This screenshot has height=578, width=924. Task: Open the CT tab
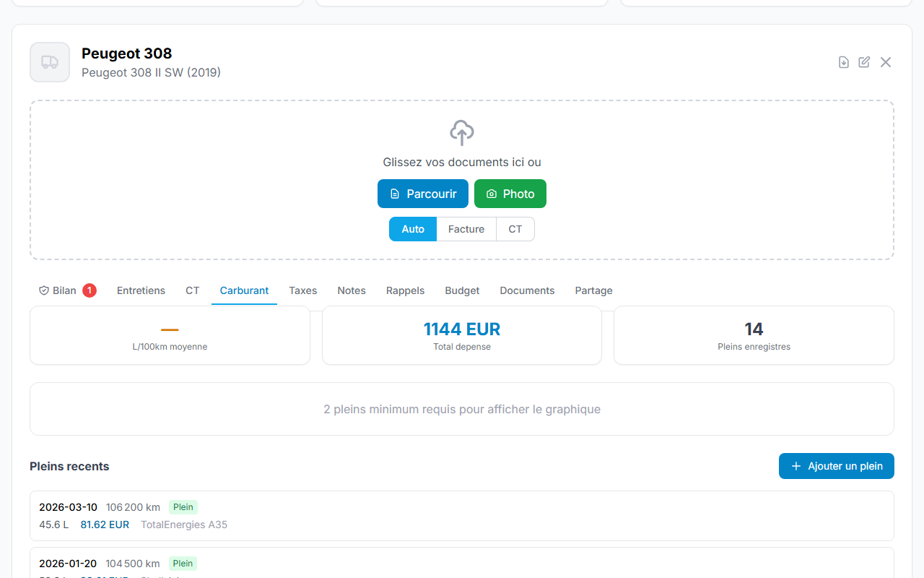(x=192, y=290)
